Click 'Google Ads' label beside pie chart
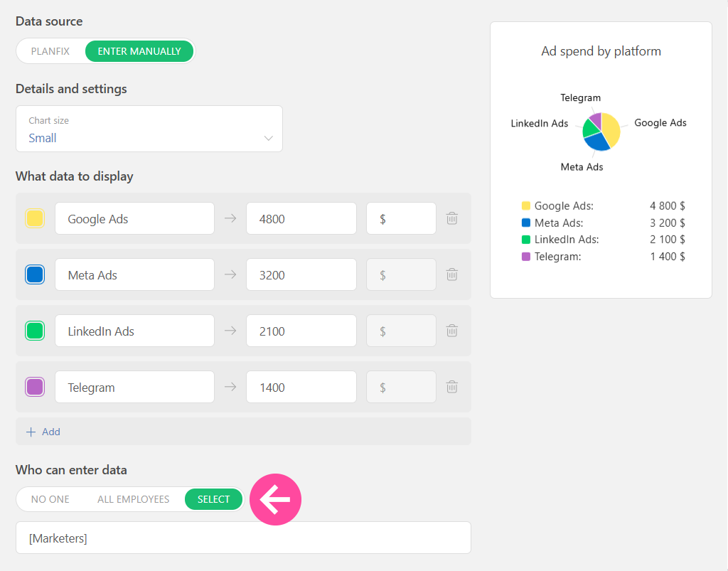The height and width of the screenshot is (571, 728). [x=660, y=122]
